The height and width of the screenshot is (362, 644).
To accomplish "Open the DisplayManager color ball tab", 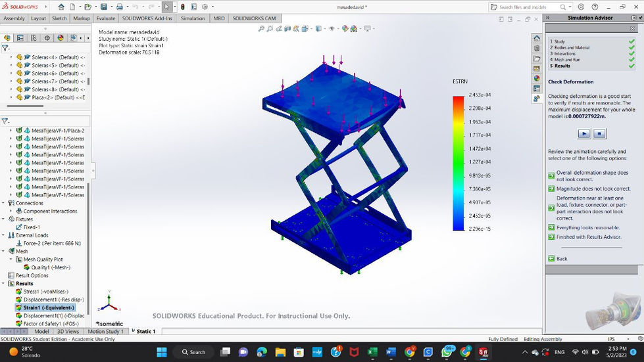I will point(61,37).
